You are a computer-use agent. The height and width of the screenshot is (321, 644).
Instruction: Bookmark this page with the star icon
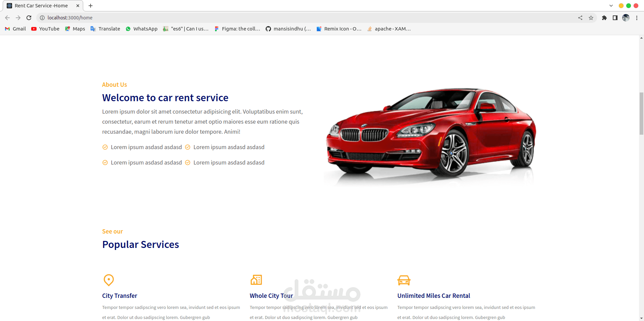pyautogui.click(x=591, y=18)
